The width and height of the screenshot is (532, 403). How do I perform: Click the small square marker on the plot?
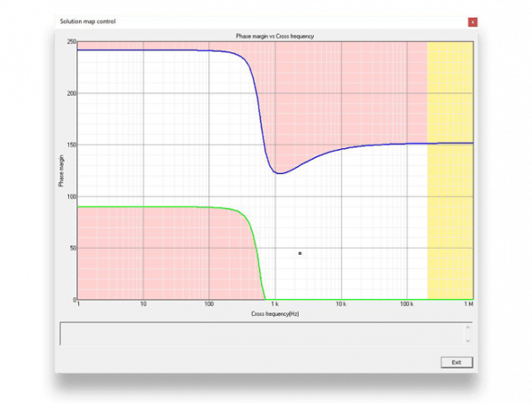coord(301,253)
